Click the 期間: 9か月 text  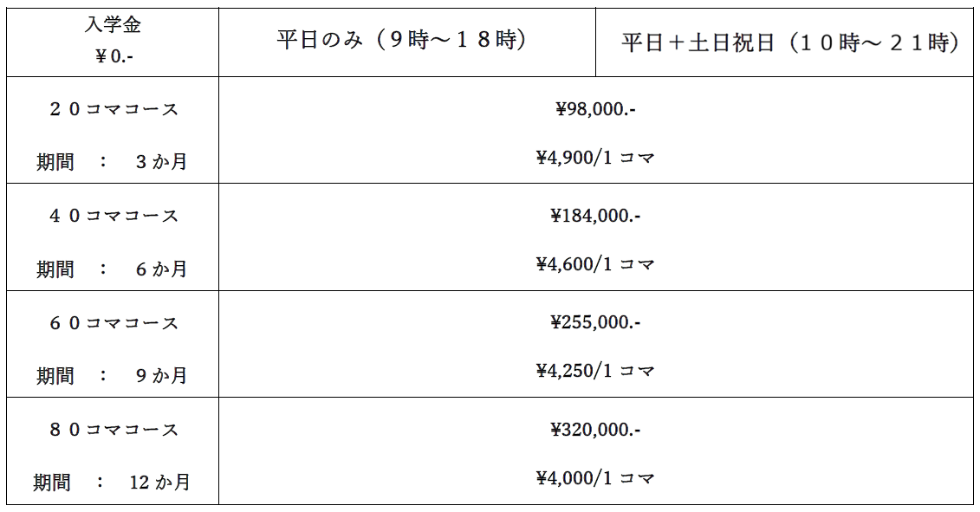tap(112, 376)
